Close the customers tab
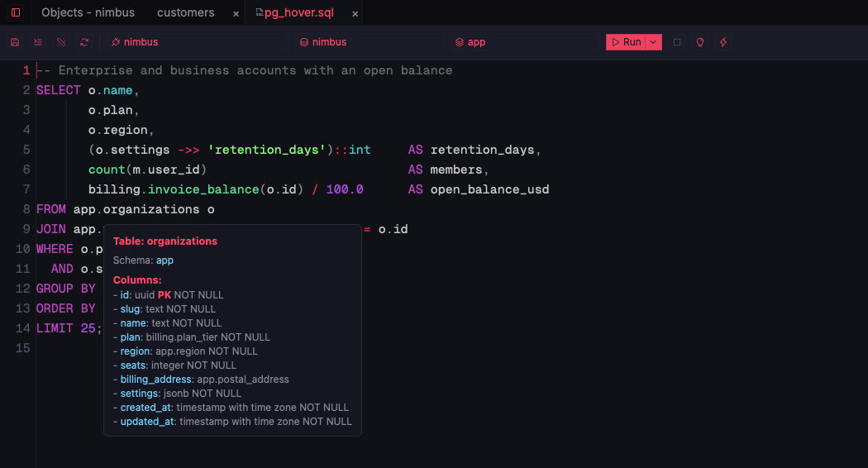Screen dimensions: 868x468 236,14
